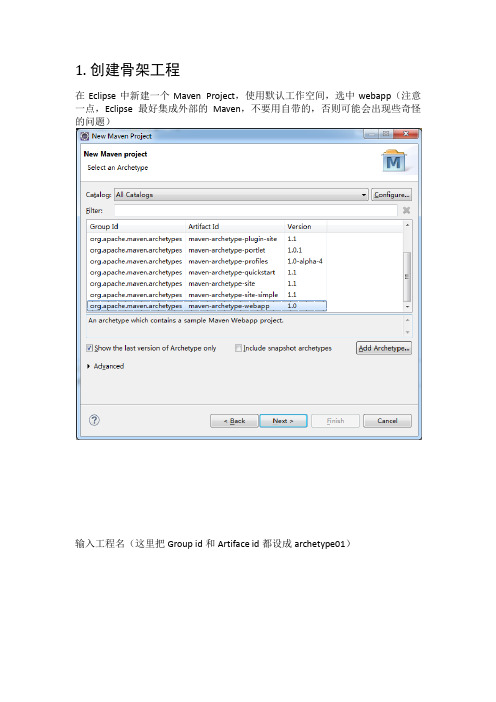This screenshot has width=496, height=702.
Task: Enable Include snapshot archetypes checkbox
Action: tap(238, 348)
